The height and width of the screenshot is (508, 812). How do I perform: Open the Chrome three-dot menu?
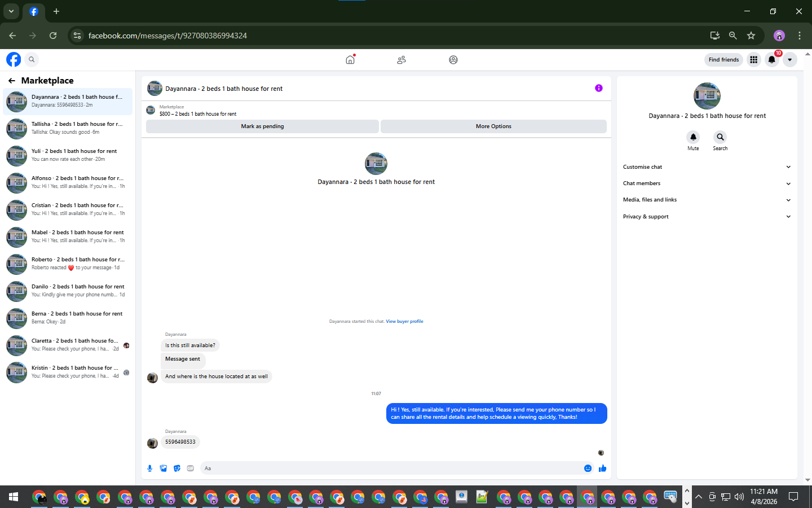[800, 36]
